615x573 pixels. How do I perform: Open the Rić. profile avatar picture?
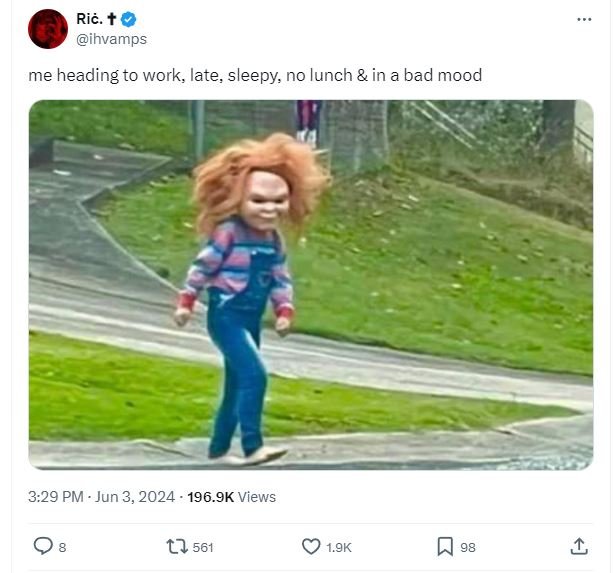point(48,29)
